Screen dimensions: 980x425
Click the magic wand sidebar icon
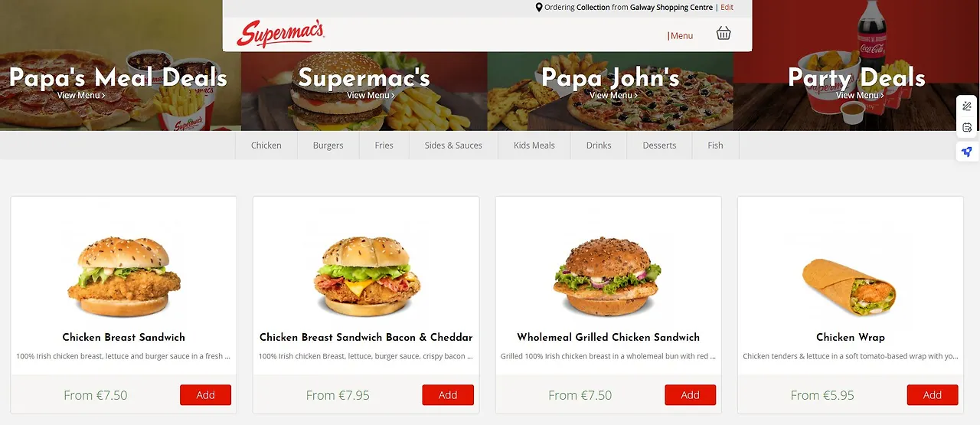[967, 106]
